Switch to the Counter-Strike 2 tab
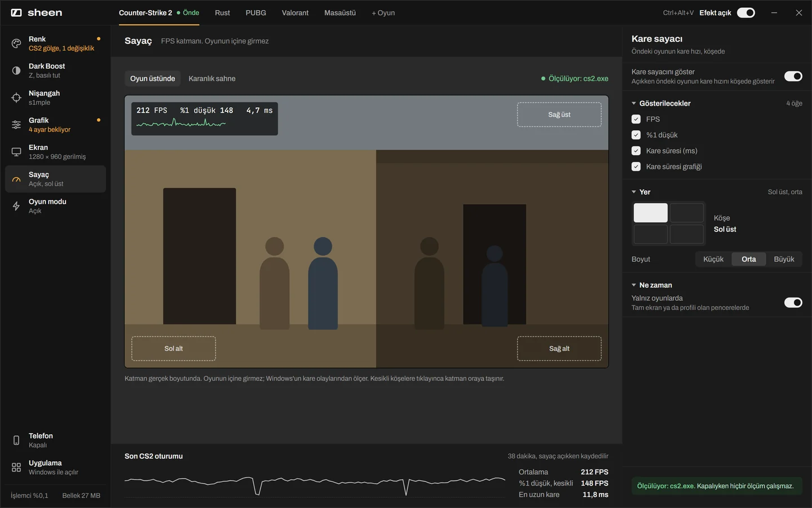This screenshot has height=508, width=812. (159, 12)
